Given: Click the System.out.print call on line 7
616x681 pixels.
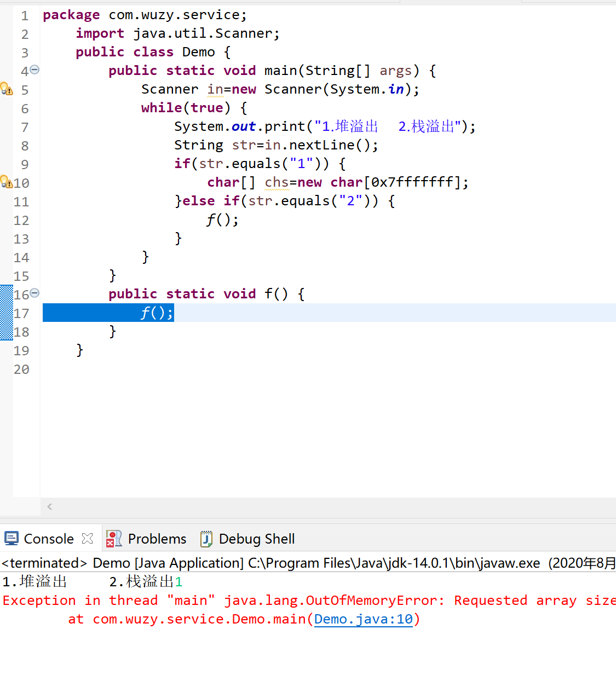Looking at the screenshot, I should pos(325,126).
